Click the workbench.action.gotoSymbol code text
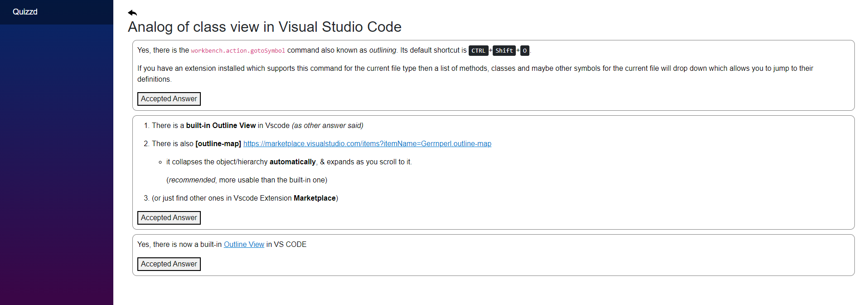868x305 pixels. (x=238, y=51)
